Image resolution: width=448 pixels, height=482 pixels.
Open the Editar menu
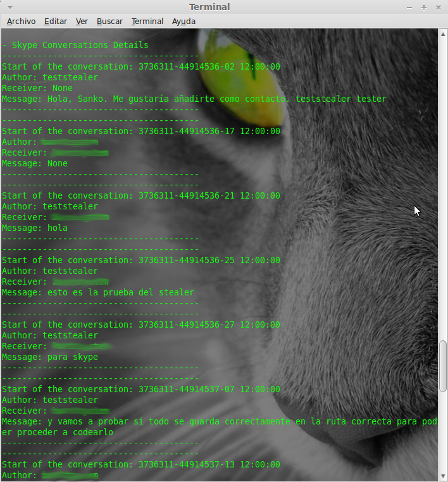[56, 22]
